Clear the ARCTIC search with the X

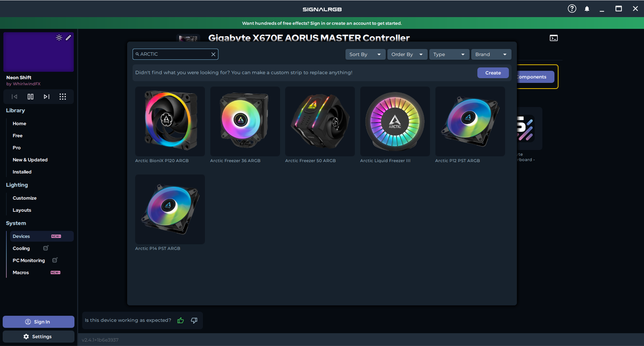click(x=213, y=54)
